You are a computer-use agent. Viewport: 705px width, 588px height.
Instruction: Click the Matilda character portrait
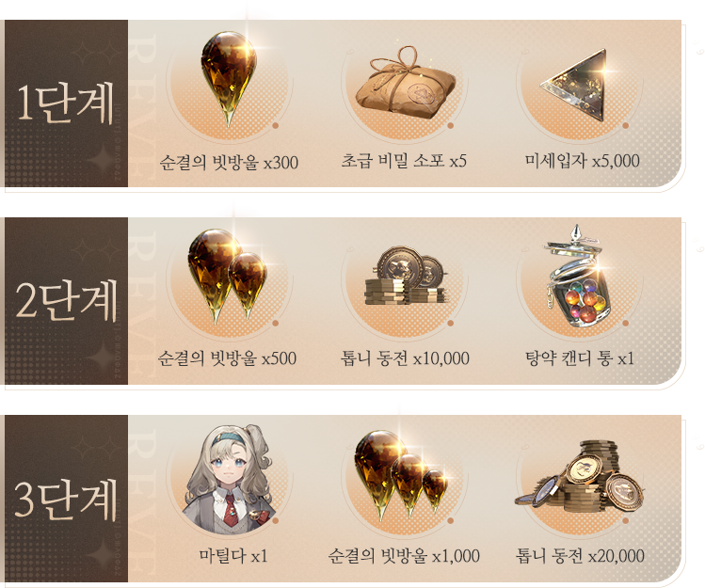(x=230, y=479)
